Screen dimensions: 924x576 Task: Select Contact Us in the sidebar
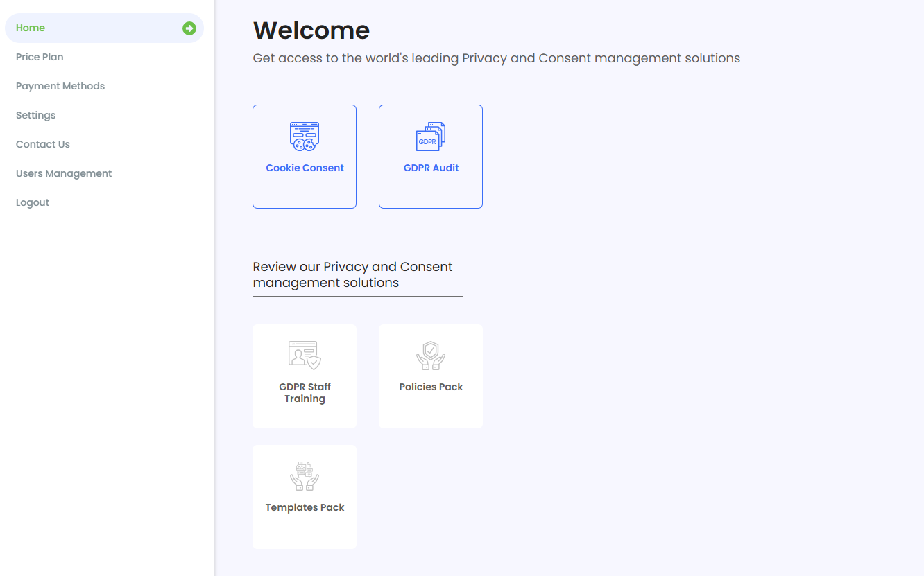[43, 145]
